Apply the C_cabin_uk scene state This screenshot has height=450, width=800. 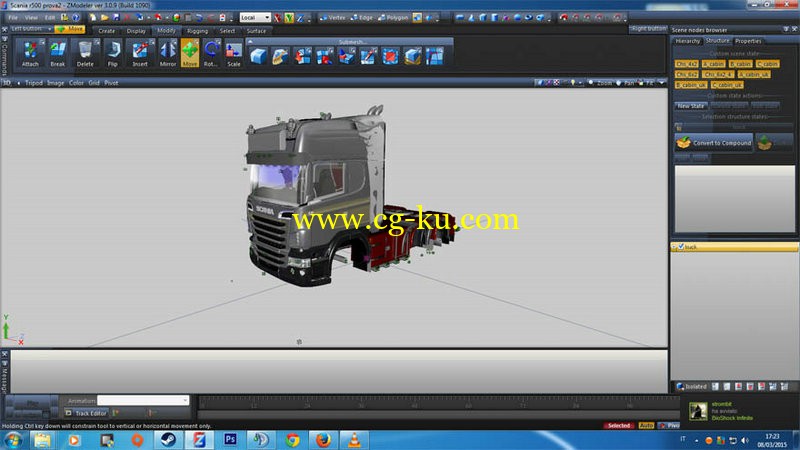[x=727, y=85]
